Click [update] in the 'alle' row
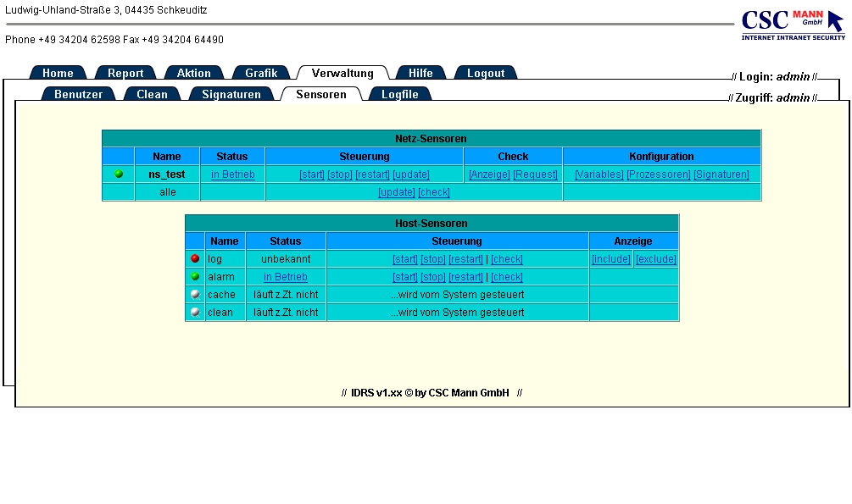 397,192
